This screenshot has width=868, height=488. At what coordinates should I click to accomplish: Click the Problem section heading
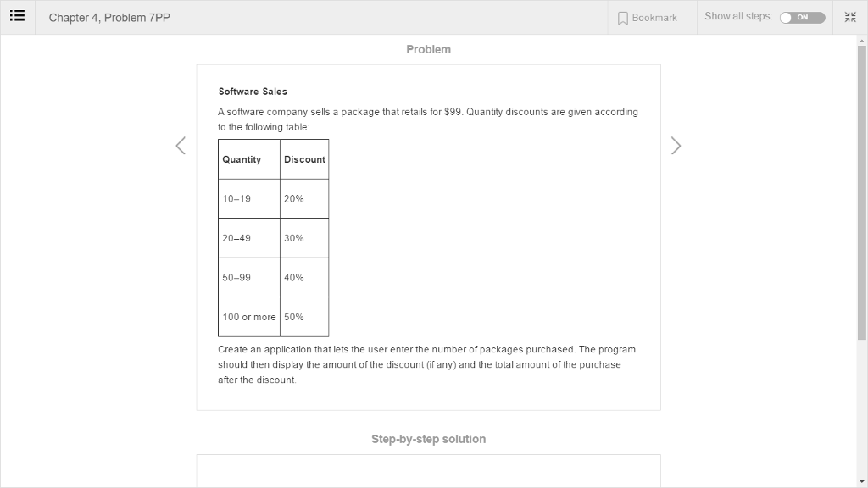point(428,49)
